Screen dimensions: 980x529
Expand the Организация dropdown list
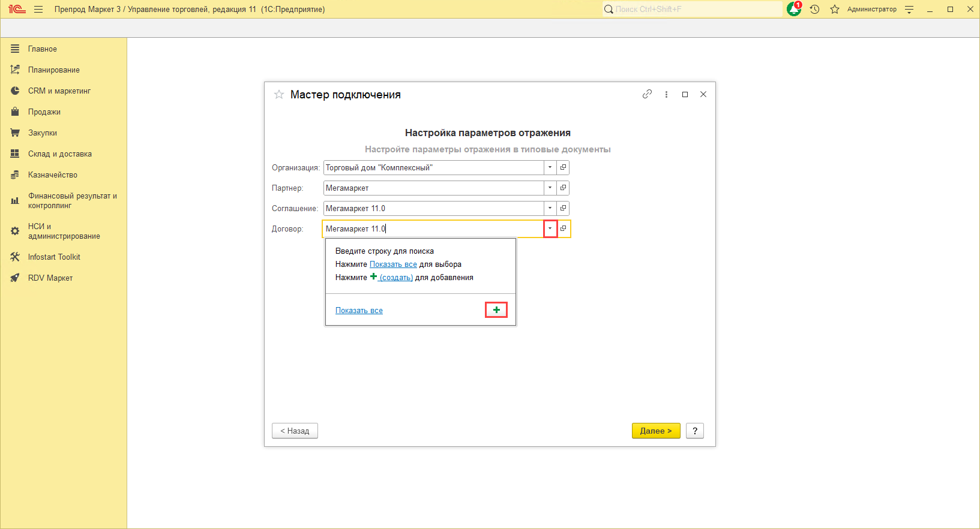550,167
